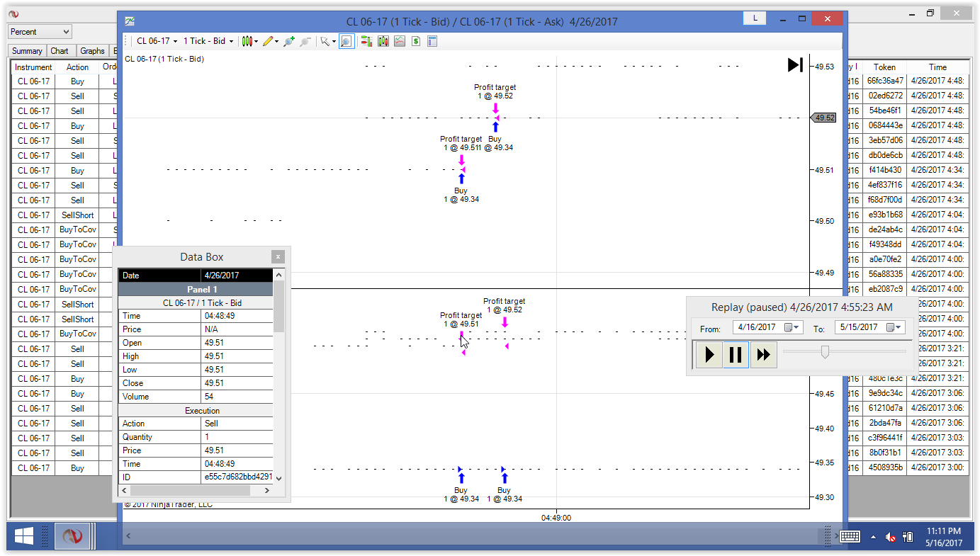Pause the market replay

736,354
